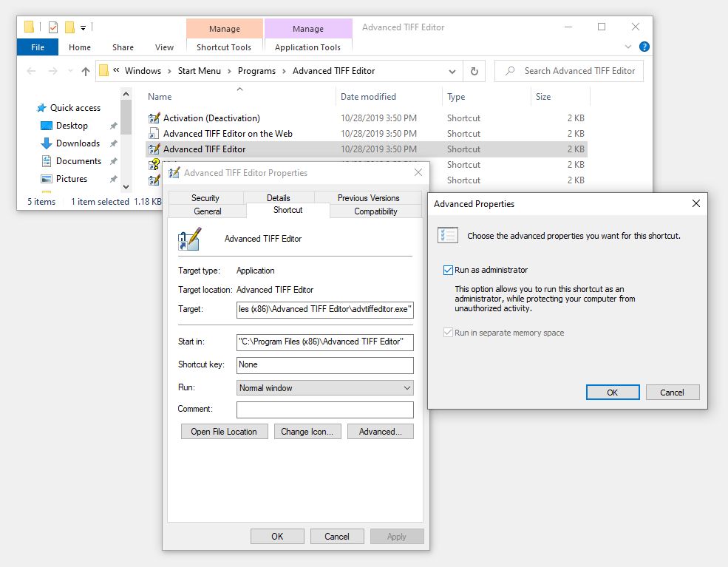Click the refresh icon beside the address bar

474,71
